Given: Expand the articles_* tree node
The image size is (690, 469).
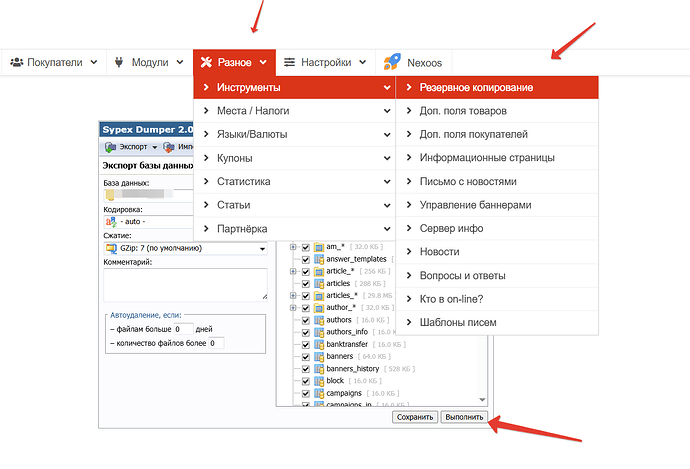Looking at the screenshot, I should click(x=293, y=296).
